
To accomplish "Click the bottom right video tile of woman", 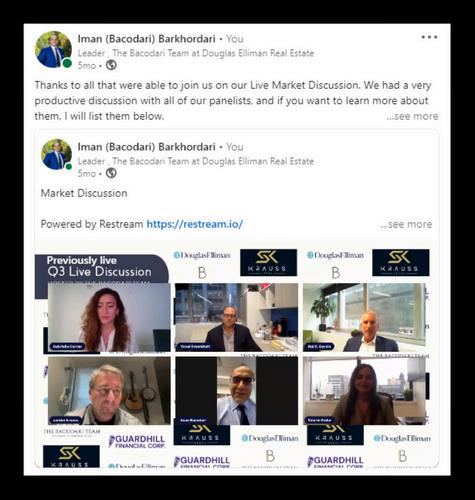I will (x=364, y=391).
